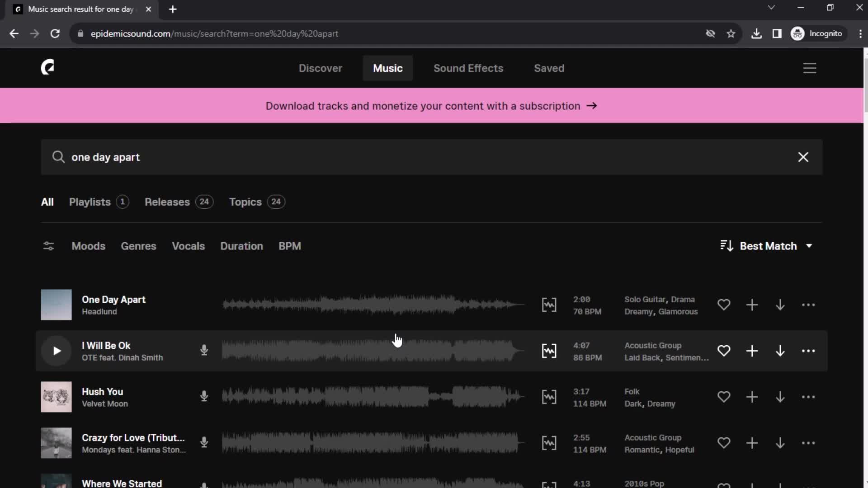Open more options for Hush You
The image size is (868, 488).
click(x=808, y=397)
